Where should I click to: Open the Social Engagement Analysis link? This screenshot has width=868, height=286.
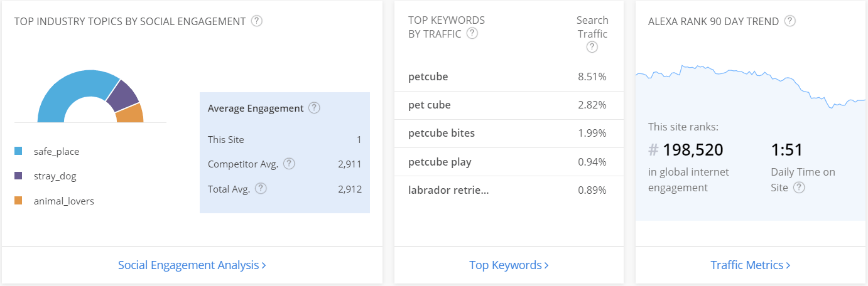point(192,265)
